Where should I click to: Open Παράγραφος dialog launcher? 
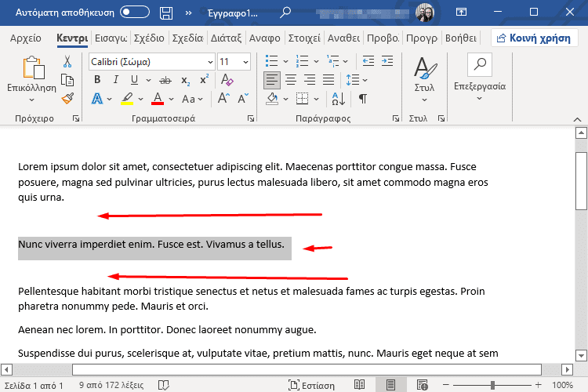[x=395, y=118]
